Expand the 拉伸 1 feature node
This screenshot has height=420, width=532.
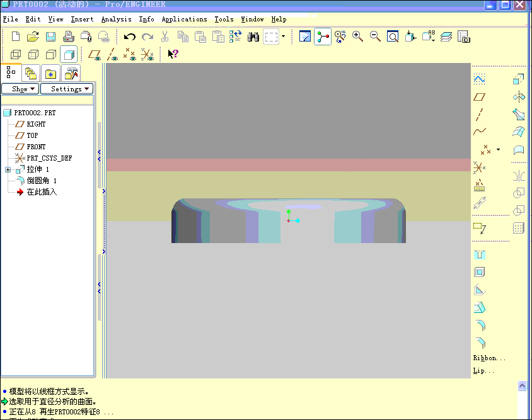point(8,169)
